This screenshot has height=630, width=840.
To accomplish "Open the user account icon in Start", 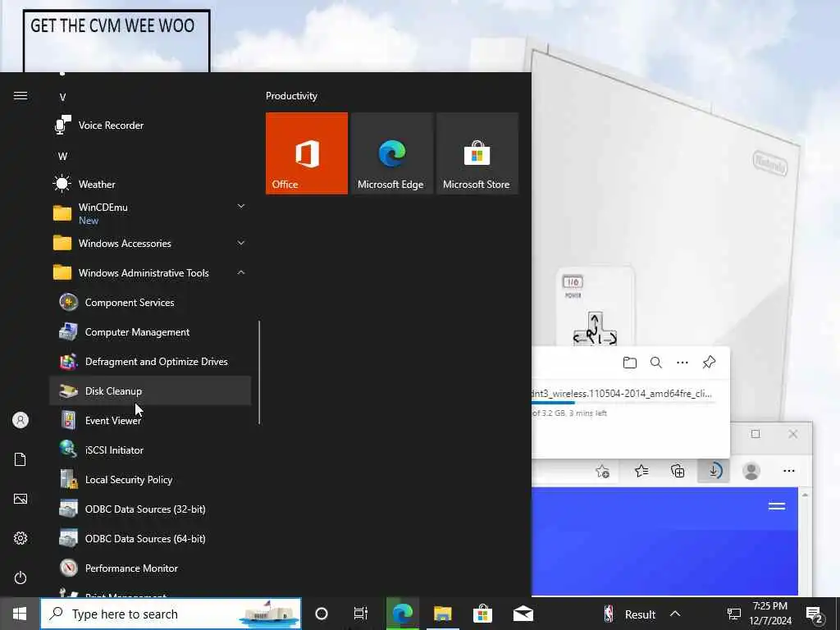I will point(21,420).
